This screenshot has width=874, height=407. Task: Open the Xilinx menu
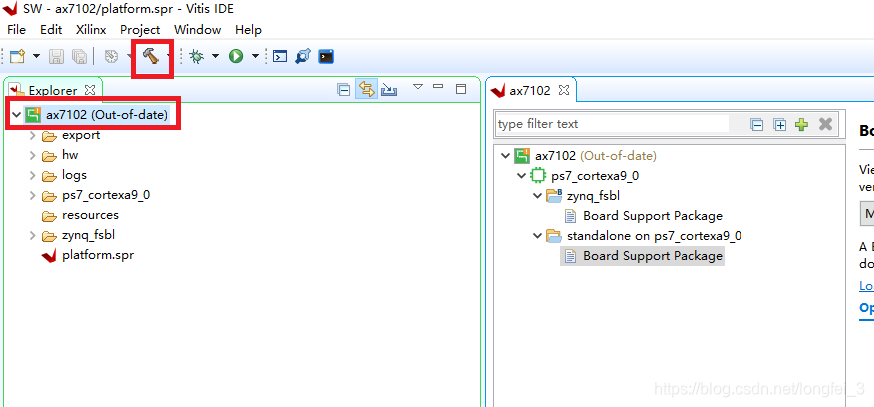pos(91,30)
